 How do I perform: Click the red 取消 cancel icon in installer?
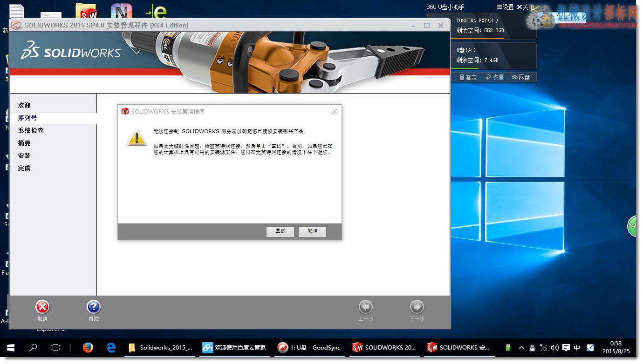pos(42,307)
